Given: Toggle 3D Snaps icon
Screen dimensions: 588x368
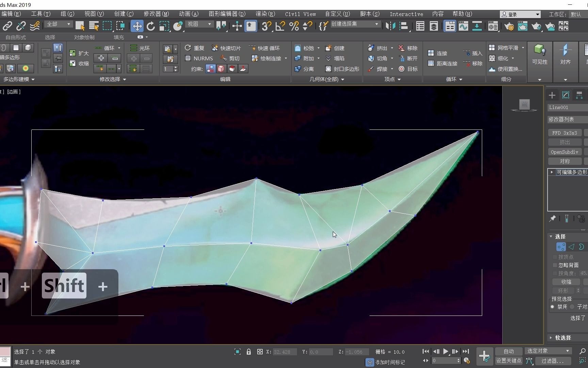Looking at the screenshot, I should (x=266, y=26).
